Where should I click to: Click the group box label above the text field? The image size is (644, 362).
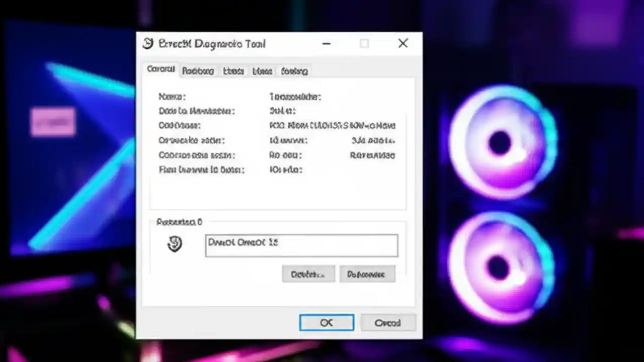point(179,222)
